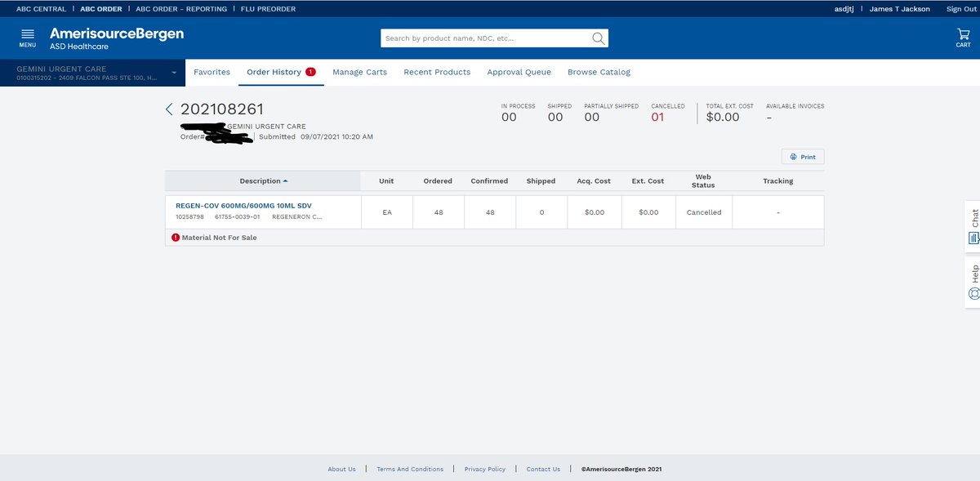Click the EA unit cell

(386, 212)
